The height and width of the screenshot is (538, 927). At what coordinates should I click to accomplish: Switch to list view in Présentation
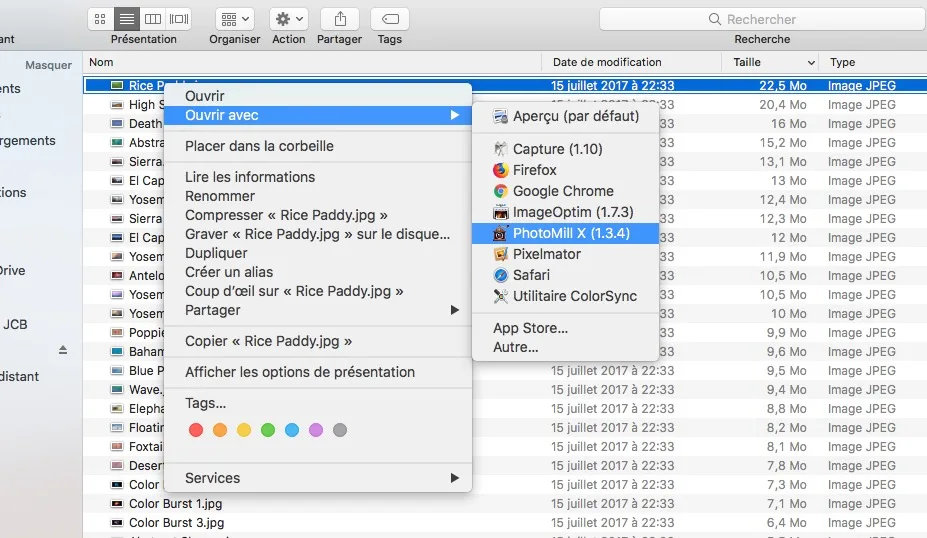pos(127,19)
